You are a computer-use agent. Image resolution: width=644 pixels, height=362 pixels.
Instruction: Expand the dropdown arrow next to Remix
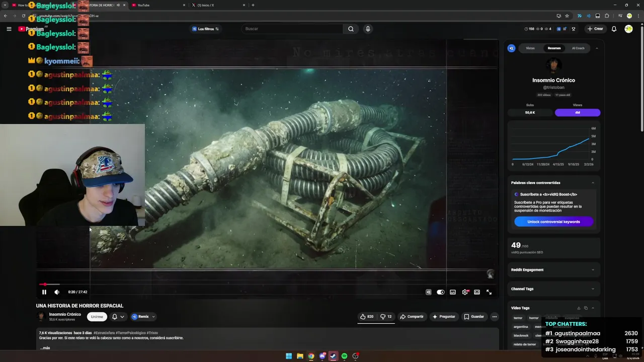tap(153, 317)
